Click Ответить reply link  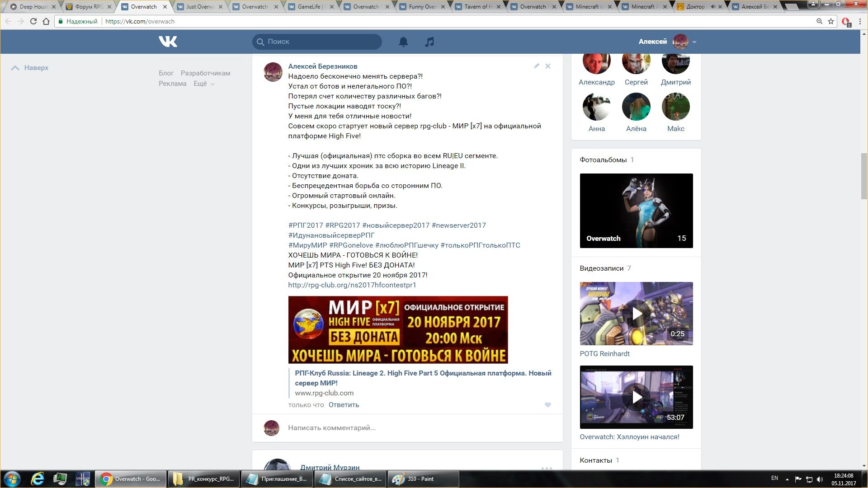pos(344,405)
